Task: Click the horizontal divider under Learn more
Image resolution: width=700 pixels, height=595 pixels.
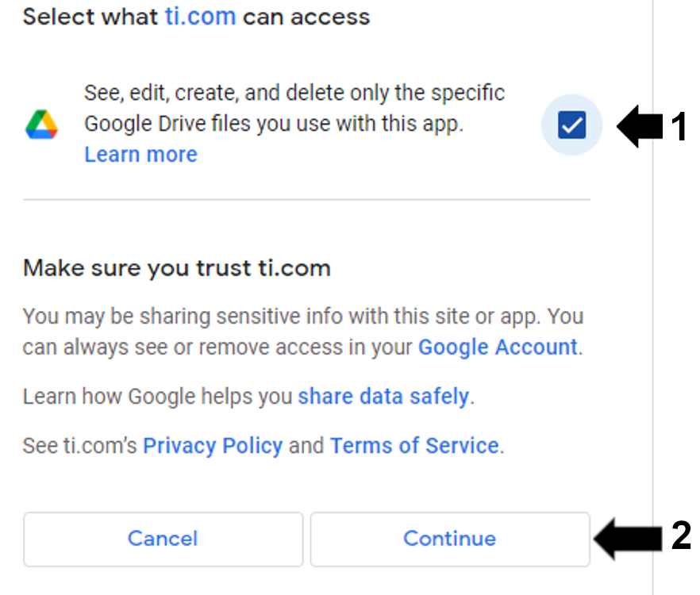Action: click(x=306, y=200)
